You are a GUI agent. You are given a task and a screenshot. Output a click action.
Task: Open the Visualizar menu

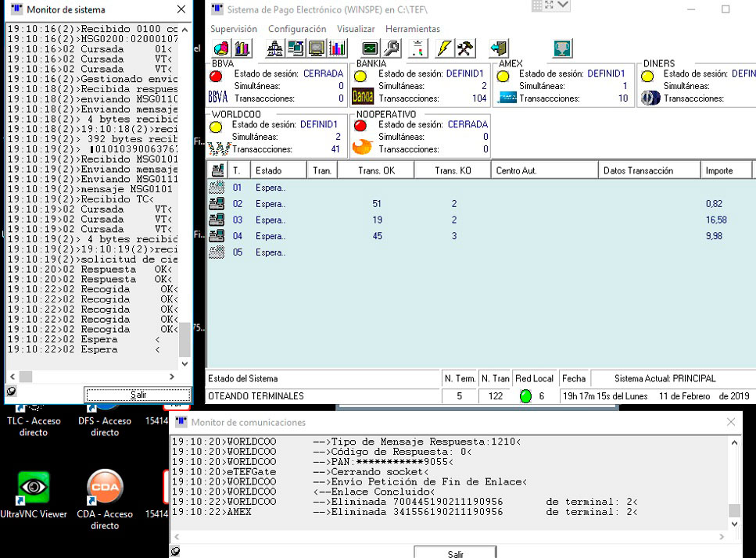[x=356, y=29]
